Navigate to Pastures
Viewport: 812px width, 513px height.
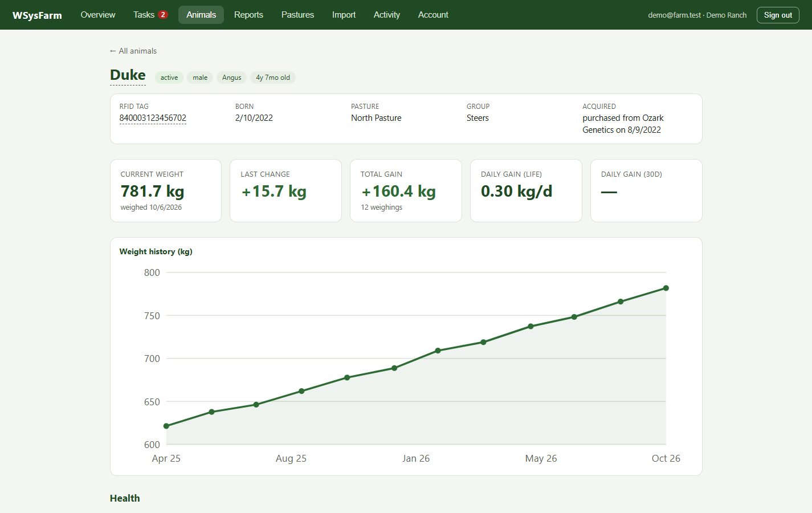[x=297, y=15]
